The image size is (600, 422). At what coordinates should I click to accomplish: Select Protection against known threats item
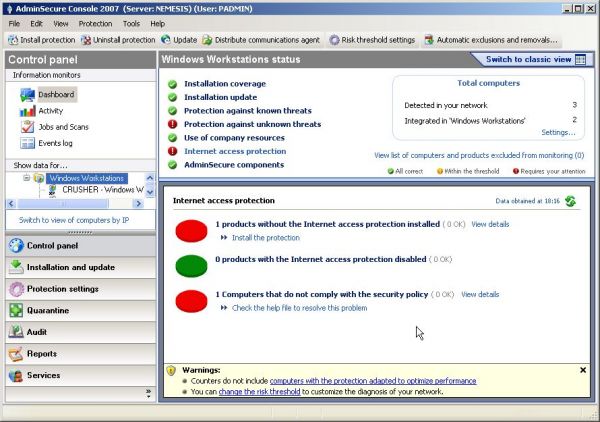coord(248,111)
